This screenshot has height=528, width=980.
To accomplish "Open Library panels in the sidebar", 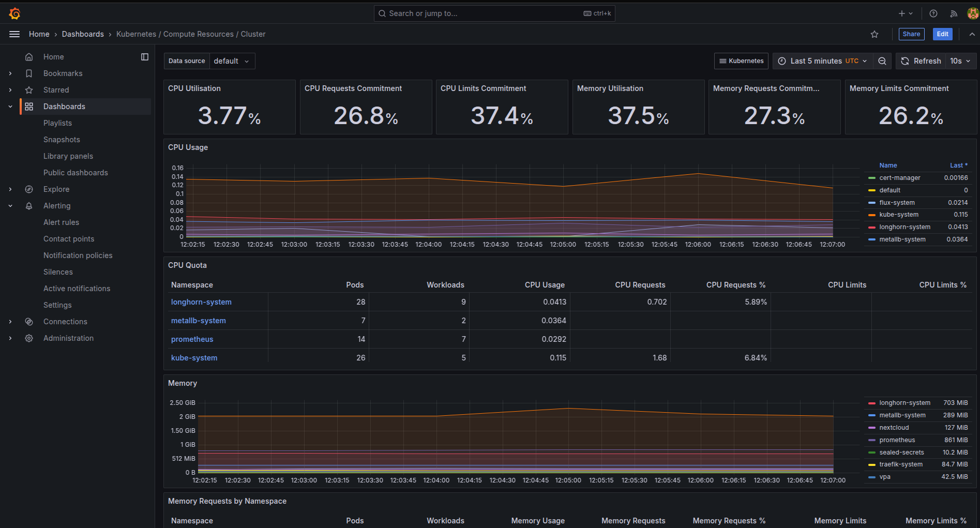I will 68,156.
